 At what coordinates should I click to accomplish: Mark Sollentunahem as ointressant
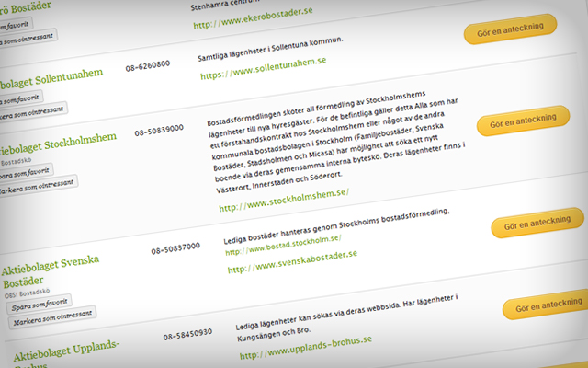[x=33, y=110]
